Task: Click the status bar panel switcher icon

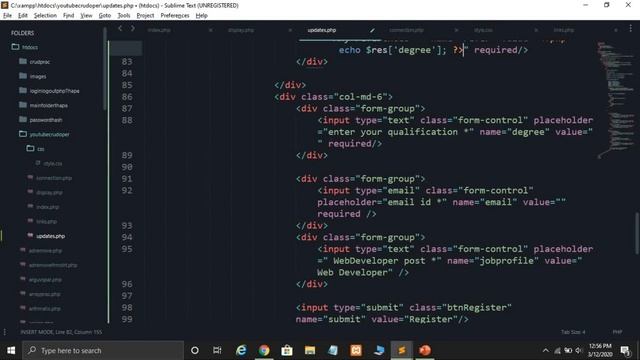Action: 5,332
